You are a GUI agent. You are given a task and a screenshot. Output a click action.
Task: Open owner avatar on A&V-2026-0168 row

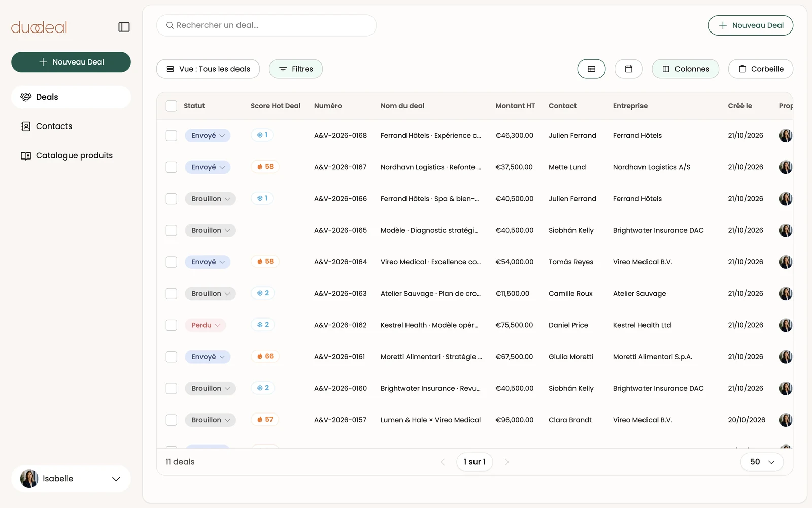click(786, 136)
